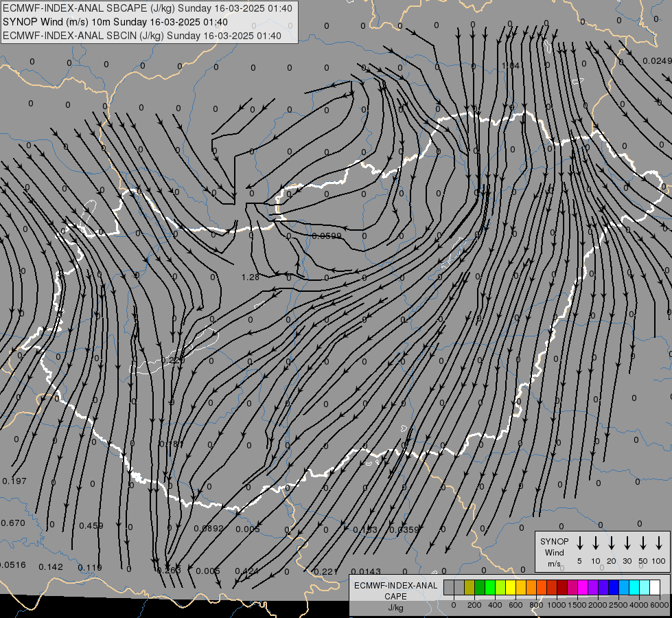
Task: Click the 0.459 value on the map
Action: (x=91, y=525)
